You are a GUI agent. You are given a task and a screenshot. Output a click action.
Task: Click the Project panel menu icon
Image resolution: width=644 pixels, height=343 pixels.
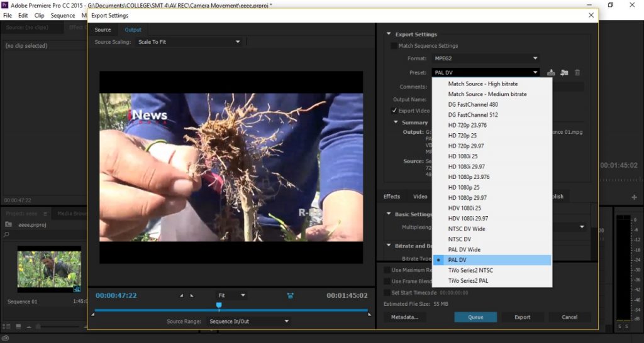45,214
